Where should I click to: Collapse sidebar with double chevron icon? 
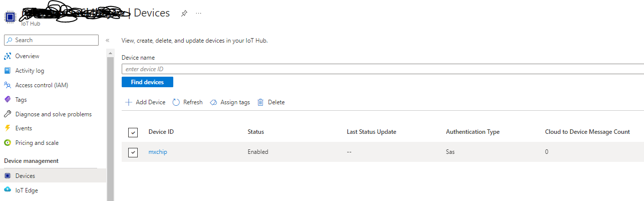point(107,40)
